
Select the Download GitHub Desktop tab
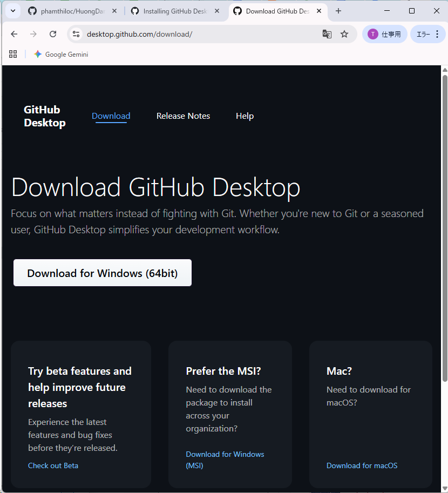point(277,11)
